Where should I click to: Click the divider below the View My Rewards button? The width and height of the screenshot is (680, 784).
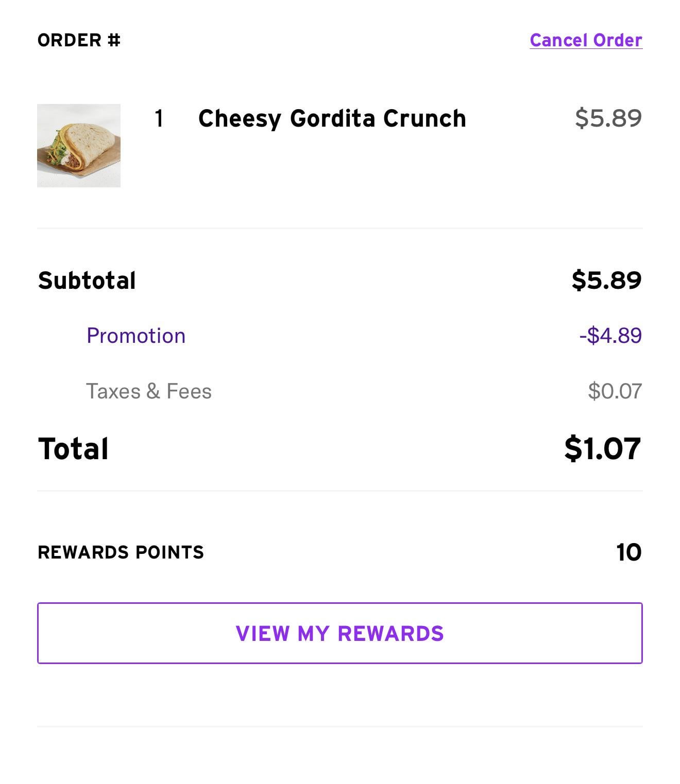click(x=340, y=726)
